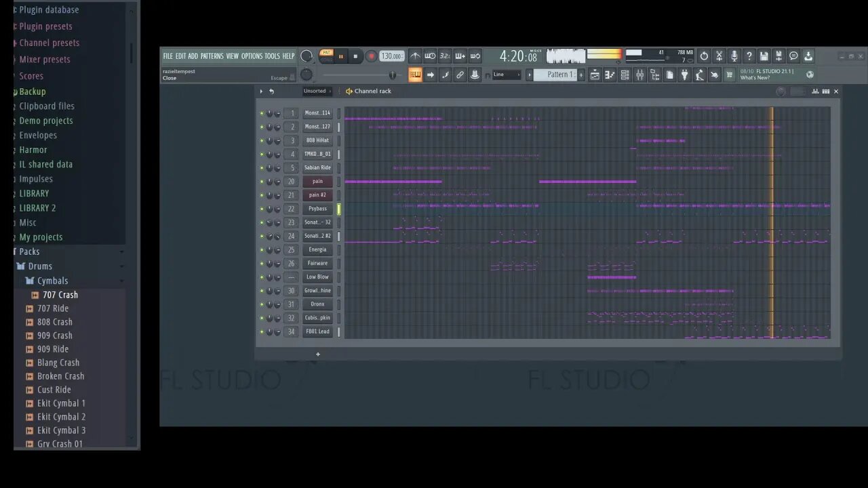Viewport: 868px width, 488px height.
Task: Stop playback with the stop button
Action: (x=355, y=56)
